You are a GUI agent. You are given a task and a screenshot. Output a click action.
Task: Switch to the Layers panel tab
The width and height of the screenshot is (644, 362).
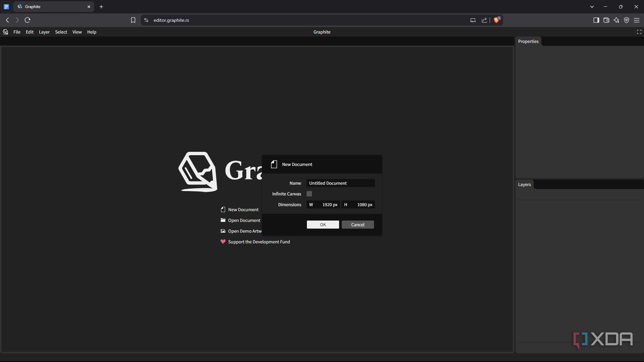tap(524, 184)
